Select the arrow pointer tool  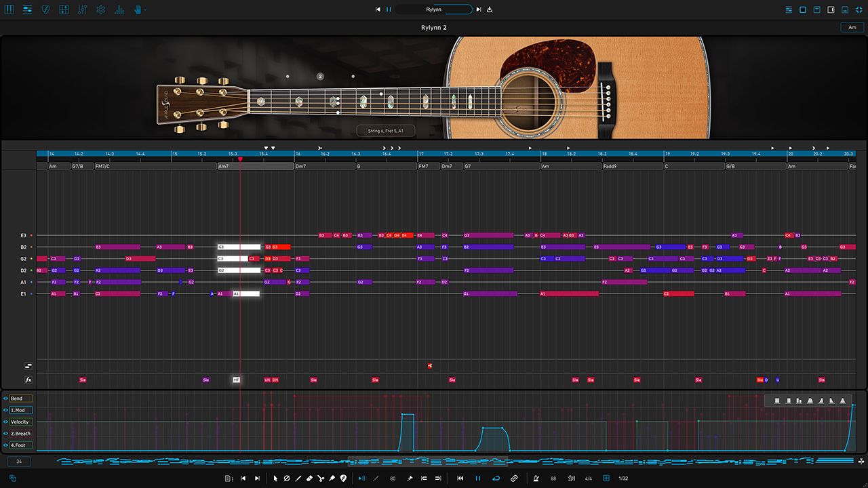[275, 479]
